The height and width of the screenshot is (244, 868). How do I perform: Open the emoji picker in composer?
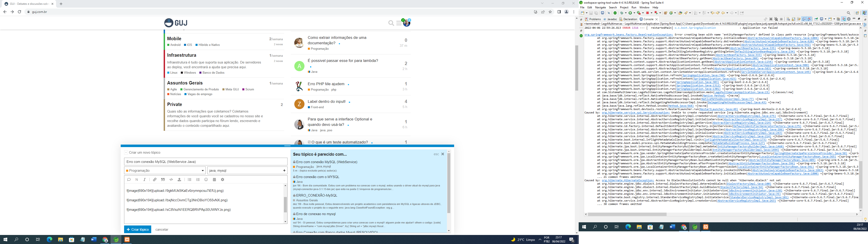tap(206, 180)
